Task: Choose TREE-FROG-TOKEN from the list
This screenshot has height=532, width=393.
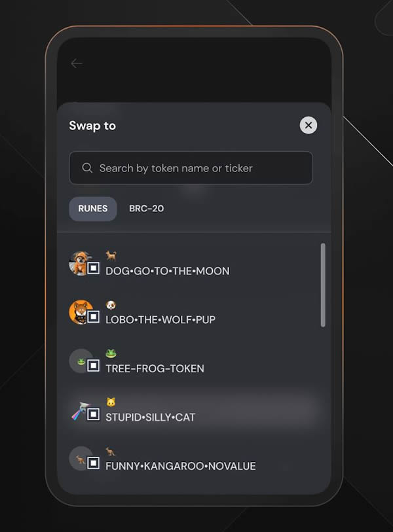Action: tap(191, 361)
